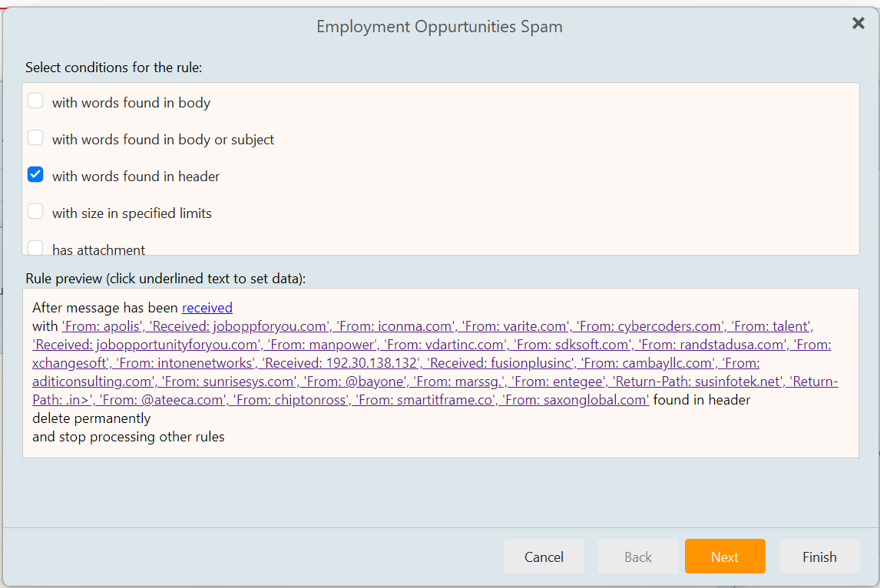Image resolution: width=880 pixels, height=588 pixels.
Task: Click the 'Select conditions for the rule:' label
Action: (x=114, y=68)
